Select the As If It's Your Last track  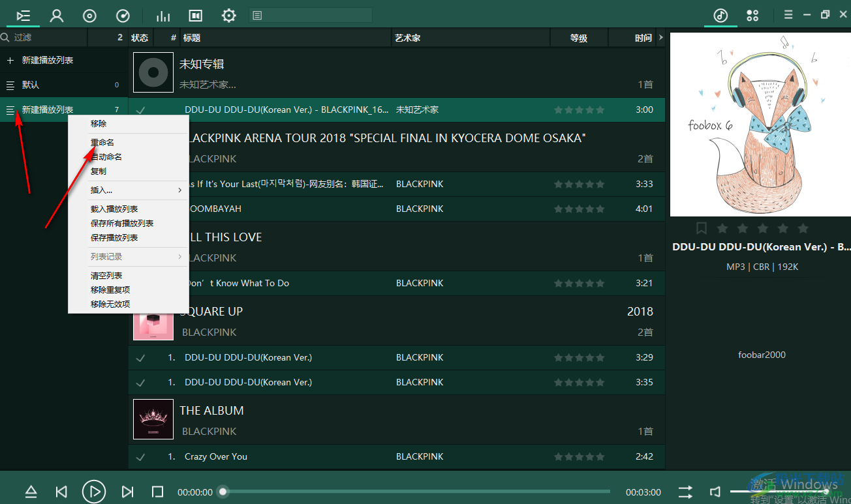click(397, 184)
